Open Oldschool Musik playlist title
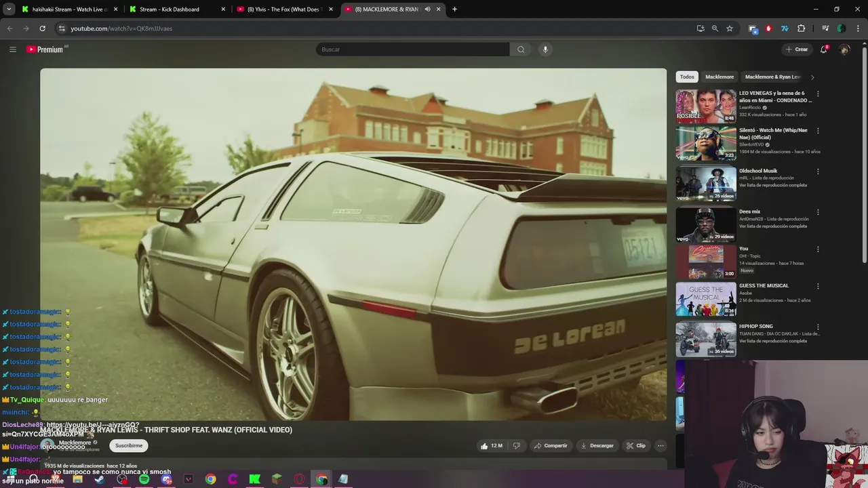This screenshot has height=488, width=868. click(x=758, y=171)
